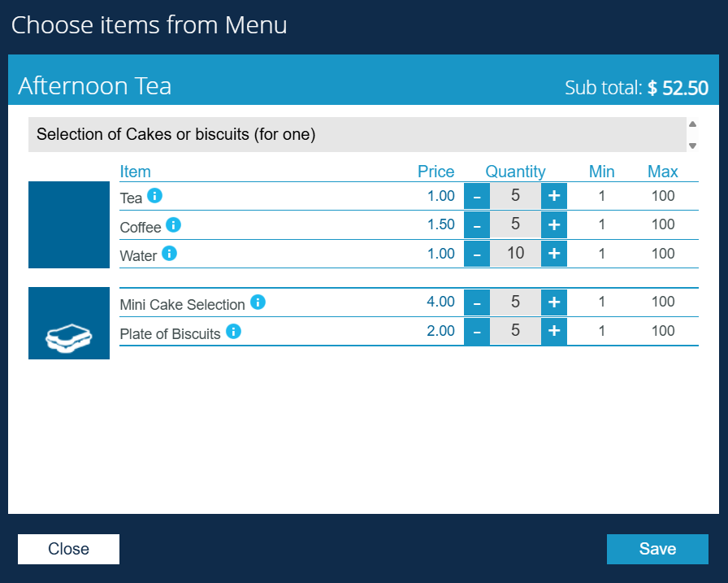Click the sandwich cake category image
Screen dimensions: 728x583
click(69, 324)
